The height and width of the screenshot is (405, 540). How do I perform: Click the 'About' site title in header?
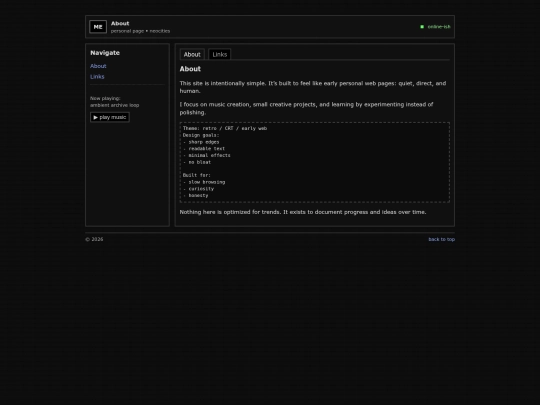coord(120,23)
